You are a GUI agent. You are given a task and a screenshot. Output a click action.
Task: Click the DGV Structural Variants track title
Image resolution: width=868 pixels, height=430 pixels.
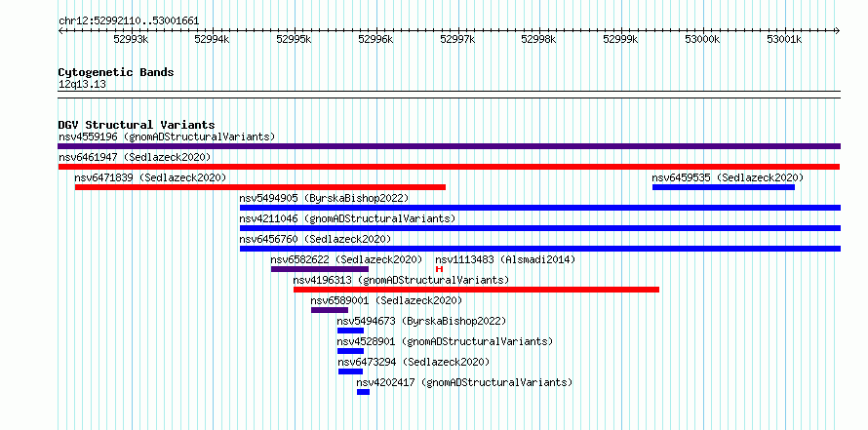point(137,125)
